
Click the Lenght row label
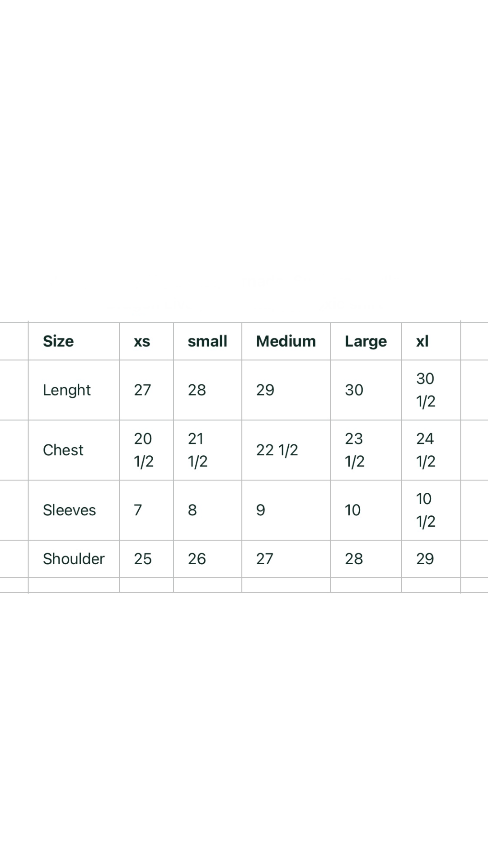click(67, 390)
